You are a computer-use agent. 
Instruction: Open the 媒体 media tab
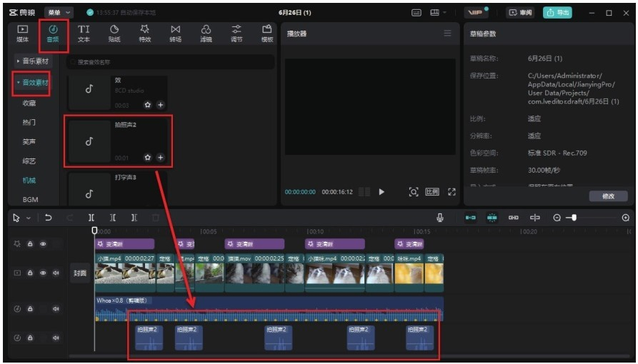(22, 34)
